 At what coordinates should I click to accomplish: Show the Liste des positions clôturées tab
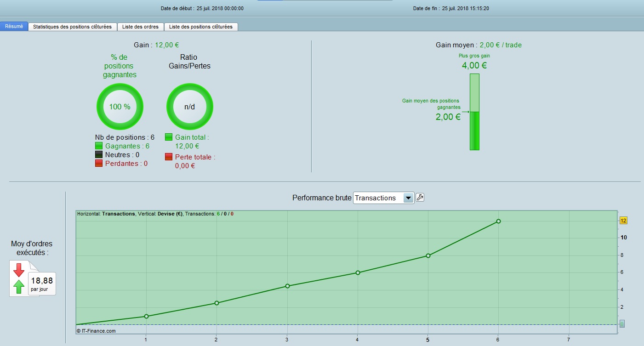pos(201,27)
